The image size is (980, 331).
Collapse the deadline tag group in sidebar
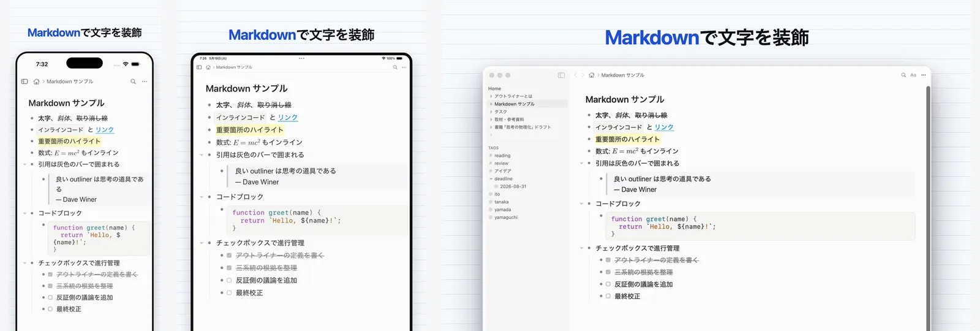[491, 179]
